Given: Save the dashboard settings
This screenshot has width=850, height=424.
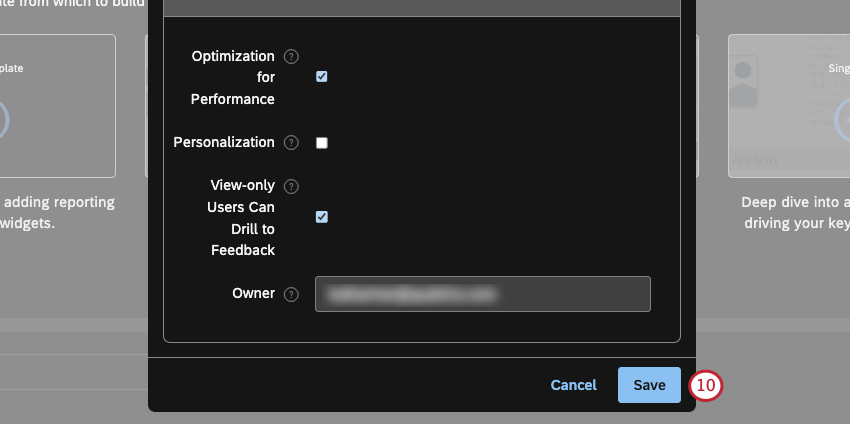Looking at the screenshot, I should coord(649,385).
